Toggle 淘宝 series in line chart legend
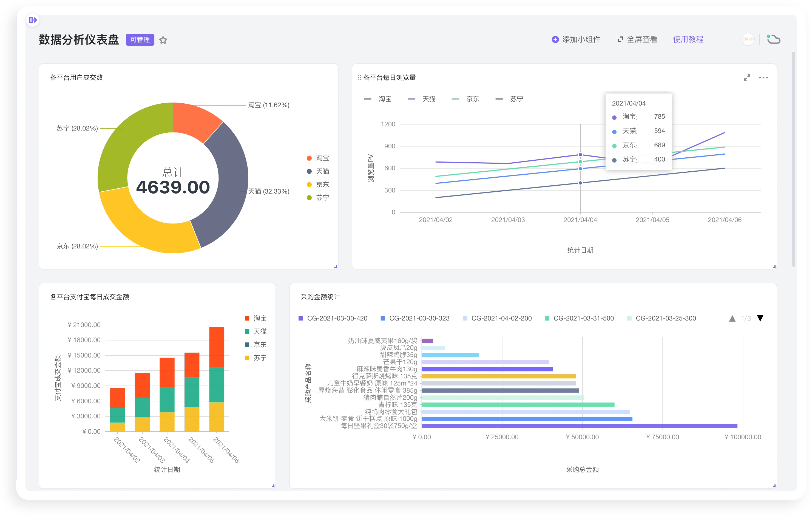The height and width of the screenshot is (516, 812). coord(378,99)
